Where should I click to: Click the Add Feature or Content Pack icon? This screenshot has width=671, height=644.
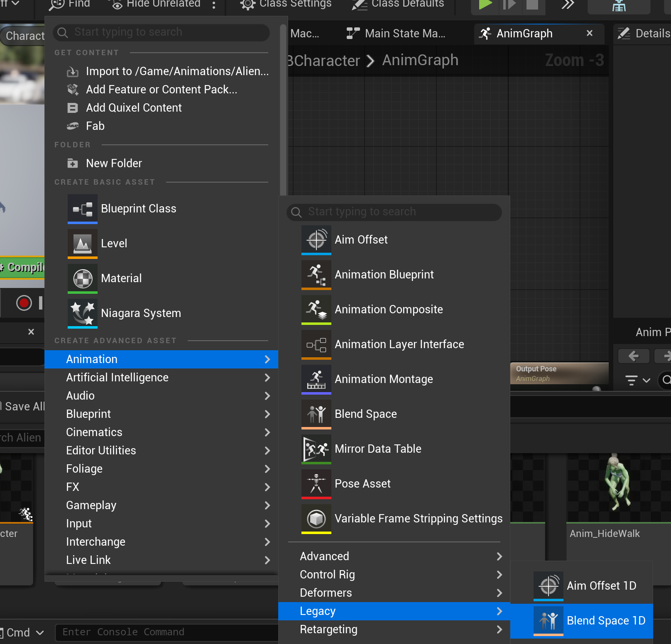coord(73,90)
